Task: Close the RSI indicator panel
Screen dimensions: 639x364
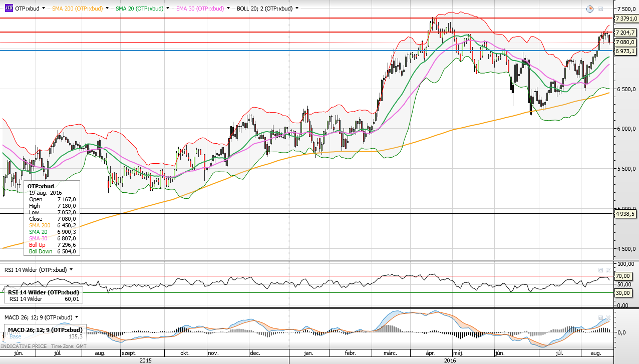Action: coord(608,270)
